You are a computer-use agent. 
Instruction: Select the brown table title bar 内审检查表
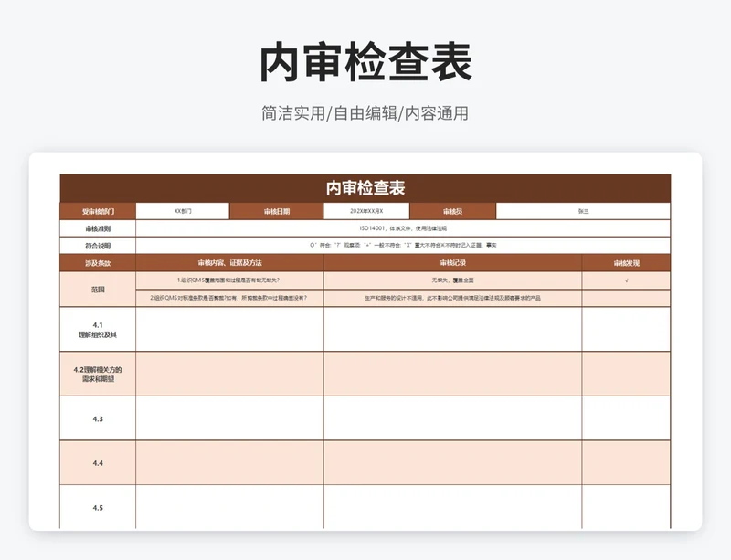[x=365, y=188]
